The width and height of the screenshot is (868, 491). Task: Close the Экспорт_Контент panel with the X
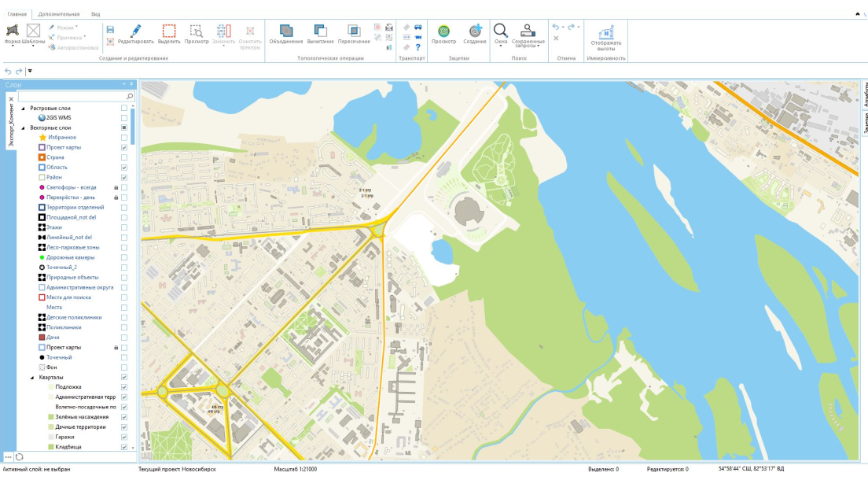coord(11,99)
